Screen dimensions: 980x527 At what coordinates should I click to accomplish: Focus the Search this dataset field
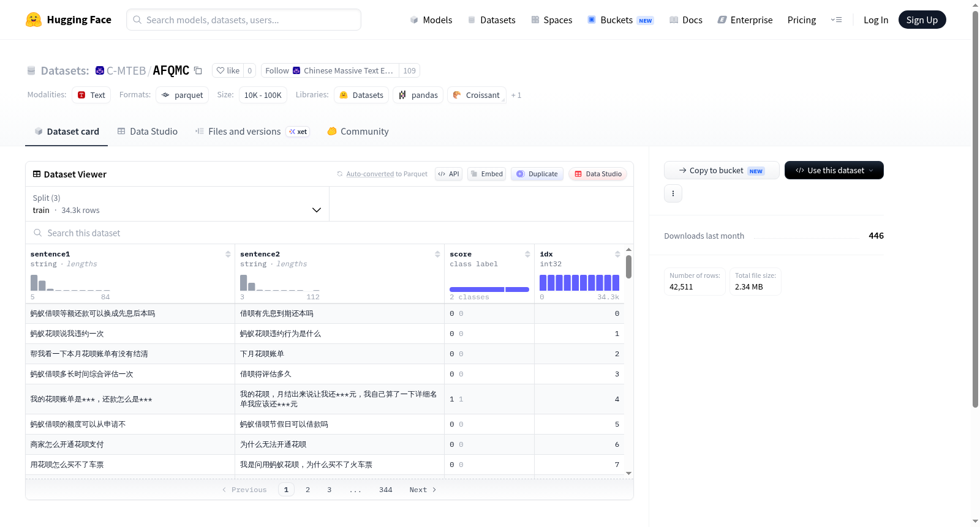coord(330,233)
